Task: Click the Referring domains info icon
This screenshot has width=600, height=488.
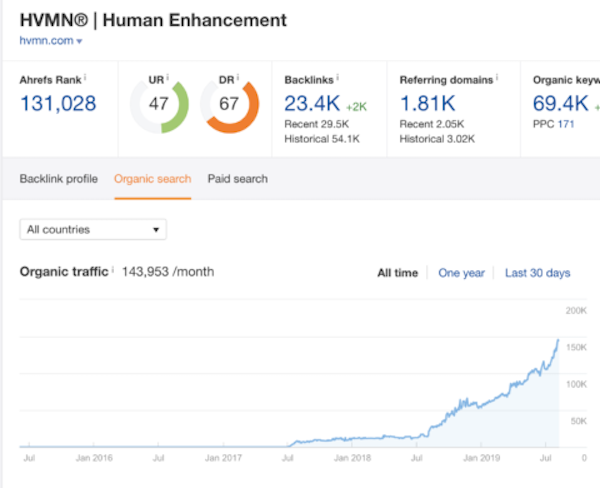Action: (497, 78)
